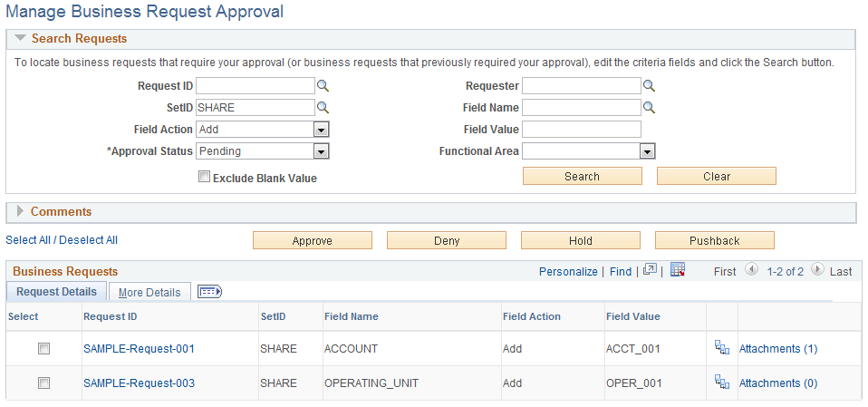The image size is (868, 407).
Task: Click the Approve button
Action: pos(313,241)
